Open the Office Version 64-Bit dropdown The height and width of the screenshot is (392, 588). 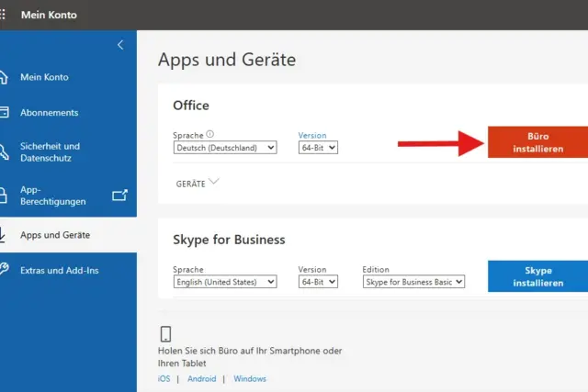point(318,147)
